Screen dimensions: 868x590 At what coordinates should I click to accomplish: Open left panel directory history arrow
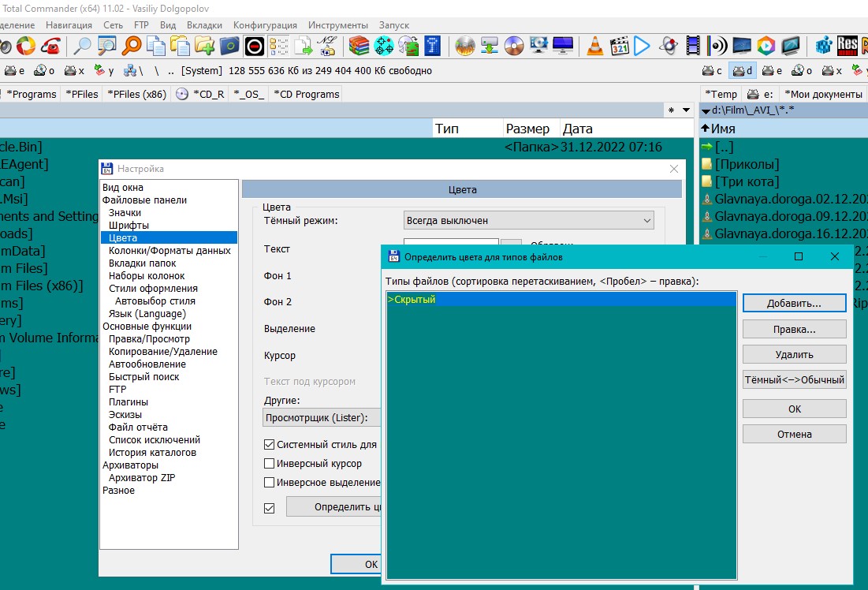(686, 110)
